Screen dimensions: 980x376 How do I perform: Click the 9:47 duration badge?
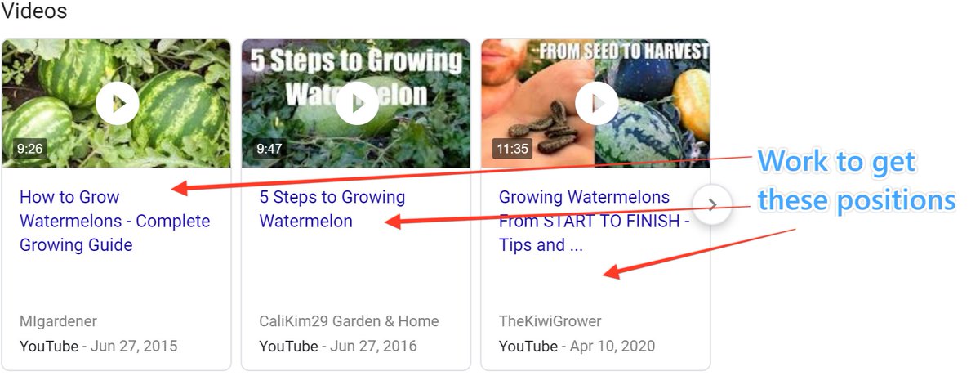(x=269, y=149)
